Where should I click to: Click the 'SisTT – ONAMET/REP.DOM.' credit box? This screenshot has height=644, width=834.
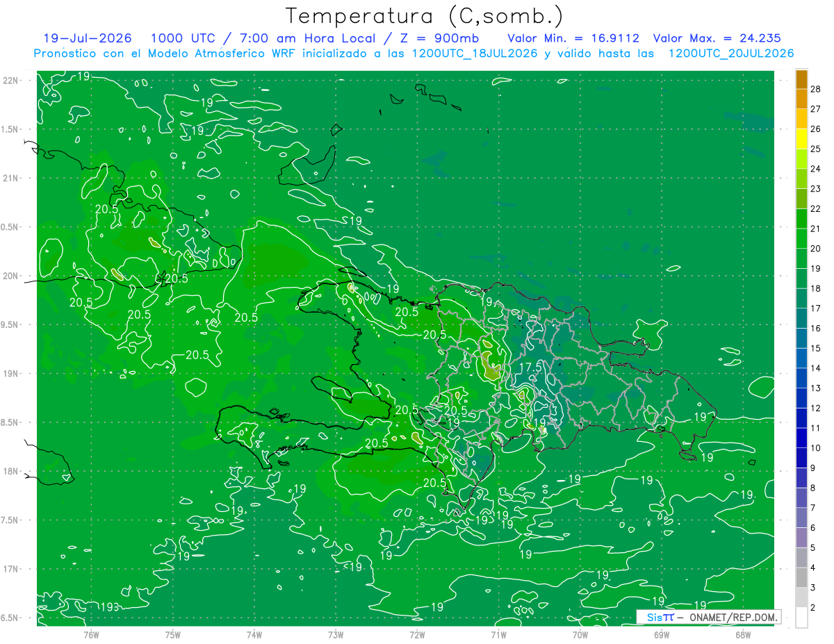pyautogui.click(x=708, y=617)
